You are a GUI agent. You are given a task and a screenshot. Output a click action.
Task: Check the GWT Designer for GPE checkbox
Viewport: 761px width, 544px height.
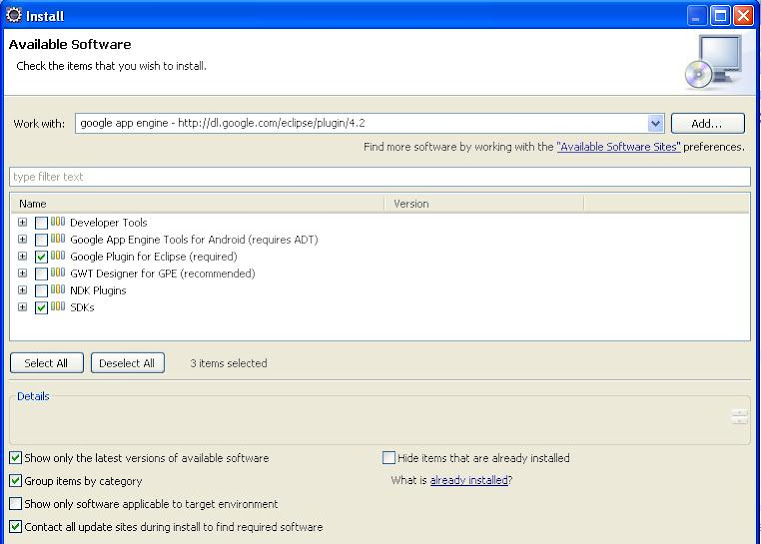point(41,274)
